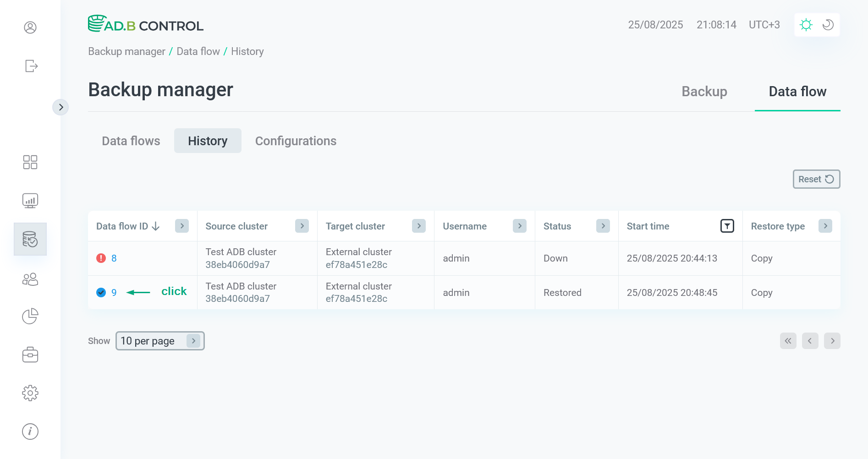Image resolution: width=868 pixels, height=459 pixels.
Task: Select the monitoring chart icon in sidebar
Action: coord(30,200)
